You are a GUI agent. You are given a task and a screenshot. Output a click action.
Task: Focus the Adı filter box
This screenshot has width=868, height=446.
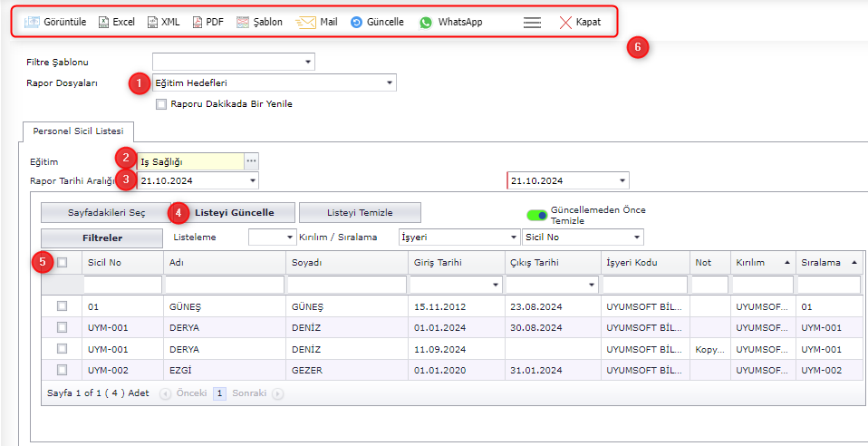[224, 285]
